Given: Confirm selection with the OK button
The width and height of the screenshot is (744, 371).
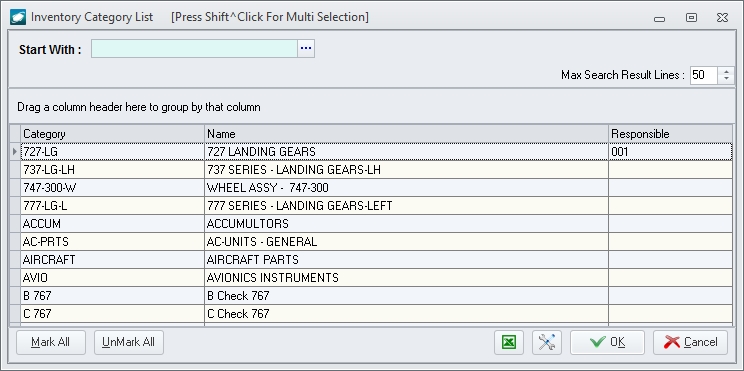Looking at the screenshot, I should coord(607,342).
